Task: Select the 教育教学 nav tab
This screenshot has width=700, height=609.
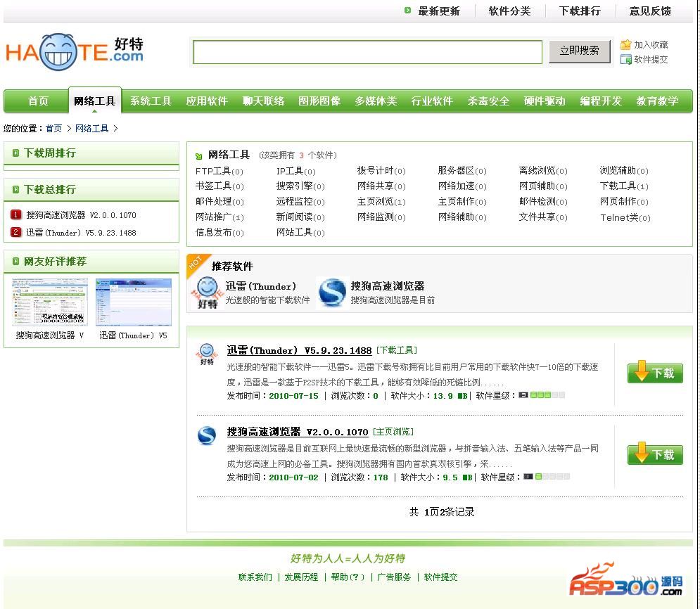Action: (657, 101)
